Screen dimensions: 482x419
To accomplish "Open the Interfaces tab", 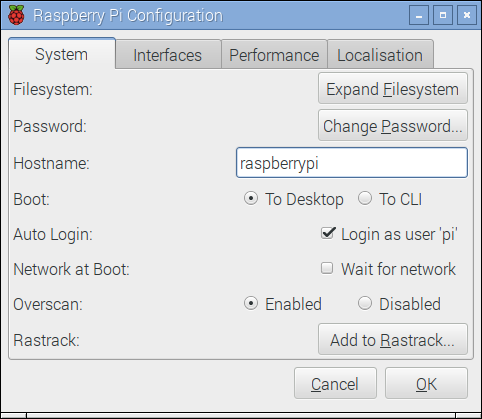I will pyautogui.click(x=168, y=55).
